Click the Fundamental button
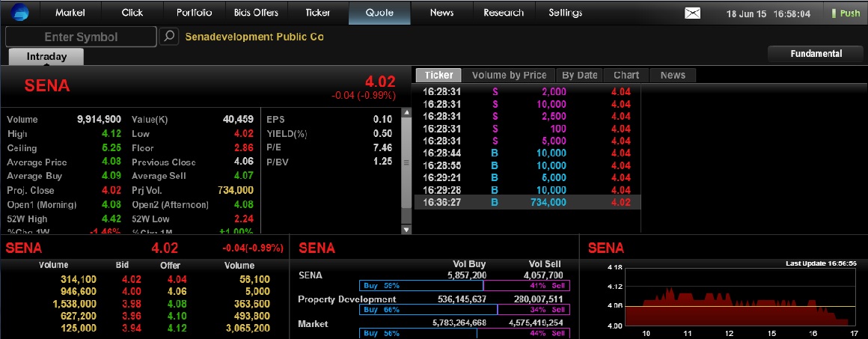Viewport: 868px width, 339px height. point(816,54)
